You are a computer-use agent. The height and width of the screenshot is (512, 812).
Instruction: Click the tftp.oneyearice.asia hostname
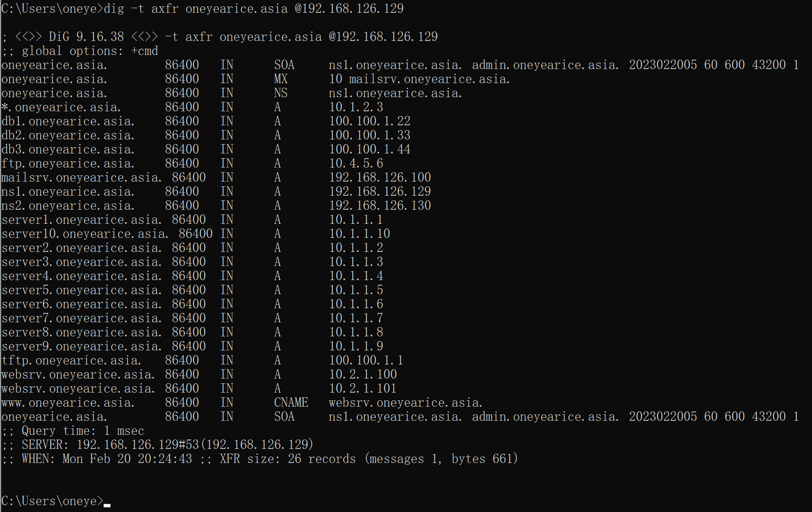(x=71, y=360)
